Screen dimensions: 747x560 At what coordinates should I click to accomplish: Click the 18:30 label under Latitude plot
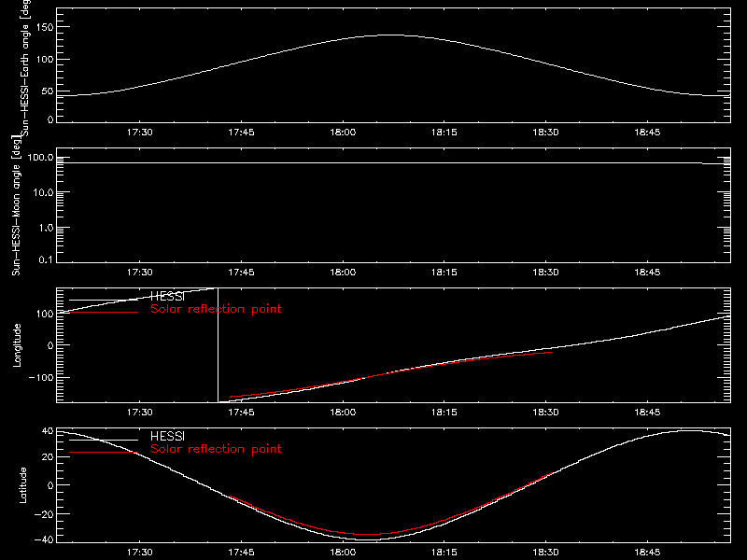point(545,553)
